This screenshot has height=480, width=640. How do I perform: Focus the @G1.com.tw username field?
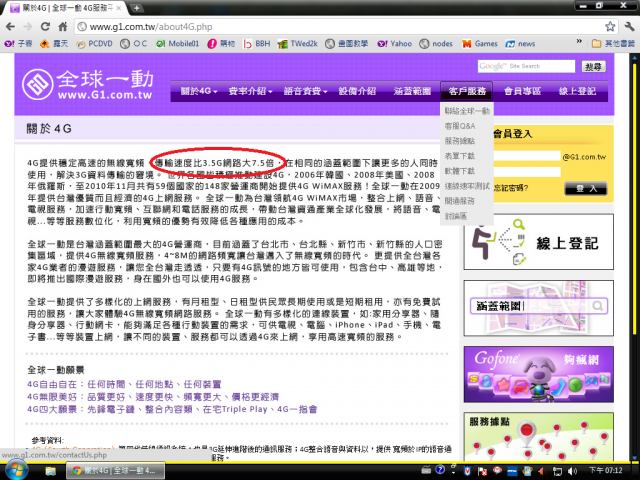click(527, 156)
